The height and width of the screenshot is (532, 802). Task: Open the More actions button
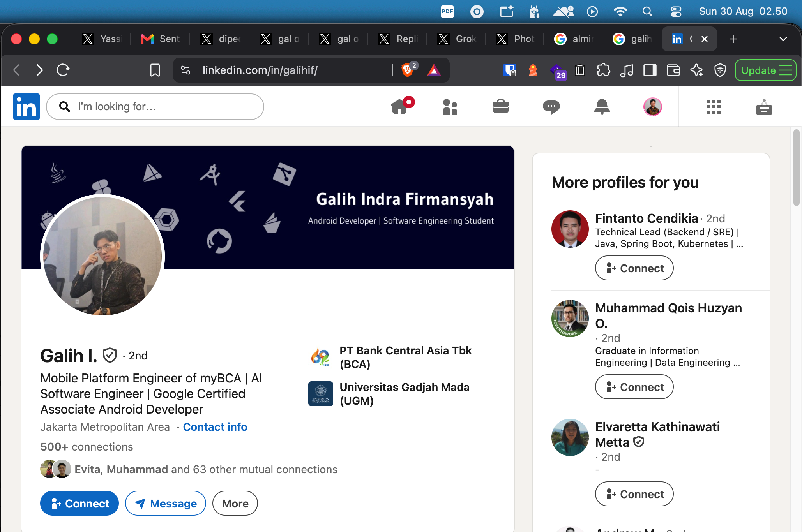click(235, 503)
